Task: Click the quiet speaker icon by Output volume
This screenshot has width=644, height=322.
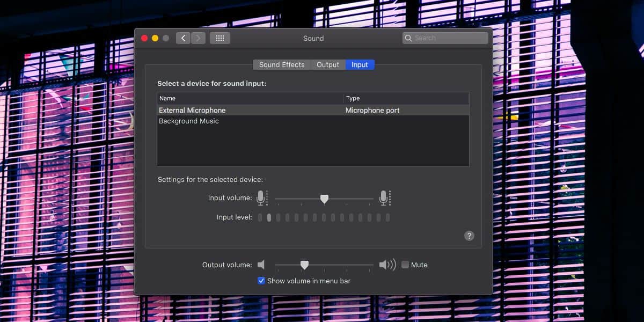Action: pyautogui.click(x=261, y=265)
